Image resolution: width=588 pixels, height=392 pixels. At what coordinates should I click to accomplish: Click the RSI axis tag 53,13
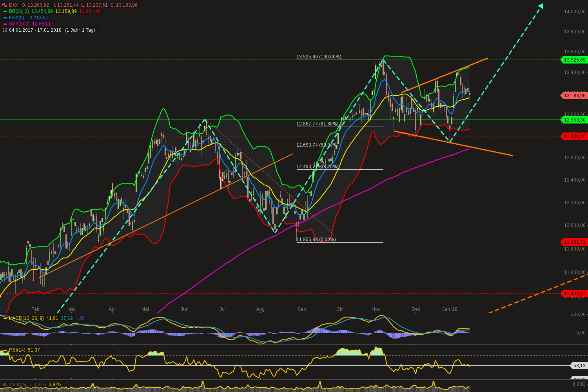(579, 366)
